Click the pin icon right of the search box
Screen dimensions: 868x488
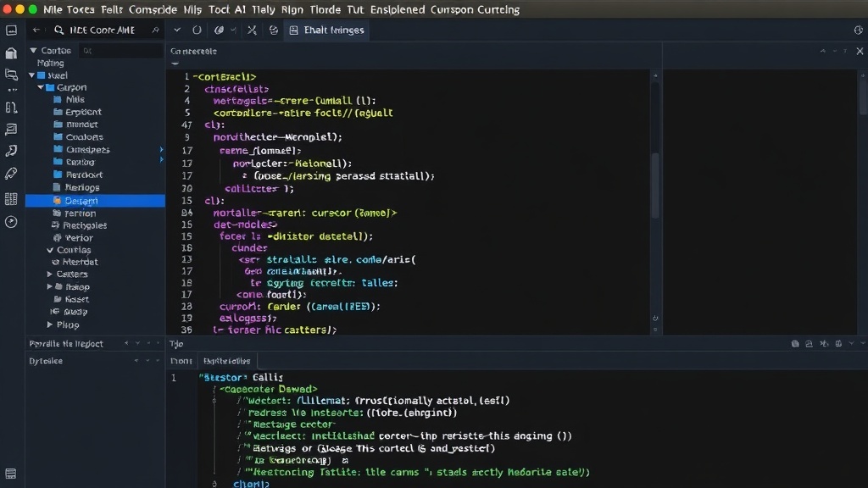tap(156, 30)
